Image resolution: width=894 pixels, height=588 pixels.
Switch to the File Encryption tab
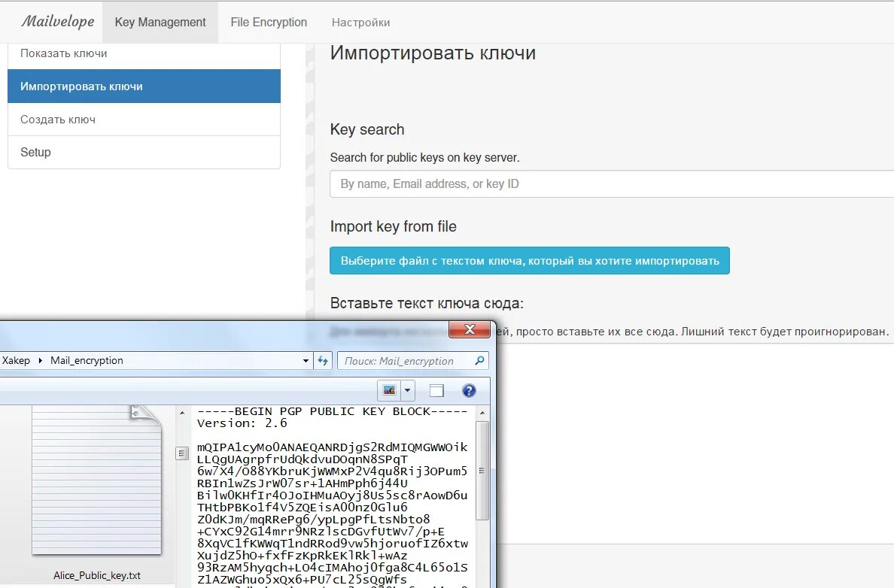tap(269, 23)
